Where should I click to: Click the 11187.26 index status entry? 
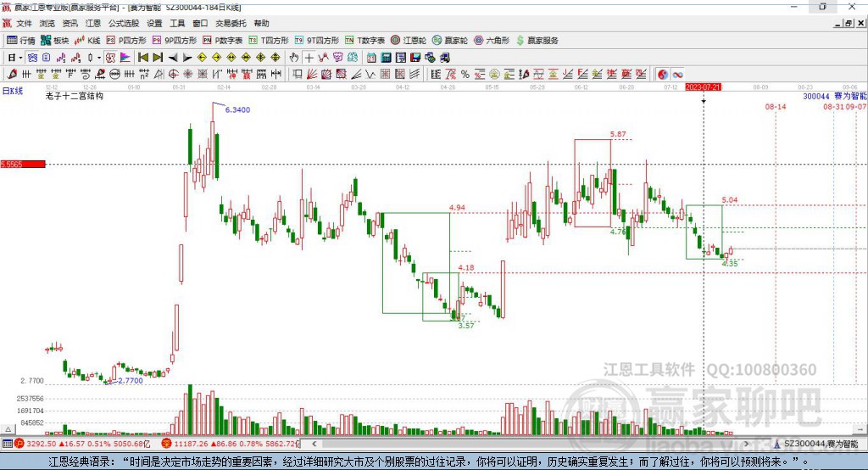(231, 444)
